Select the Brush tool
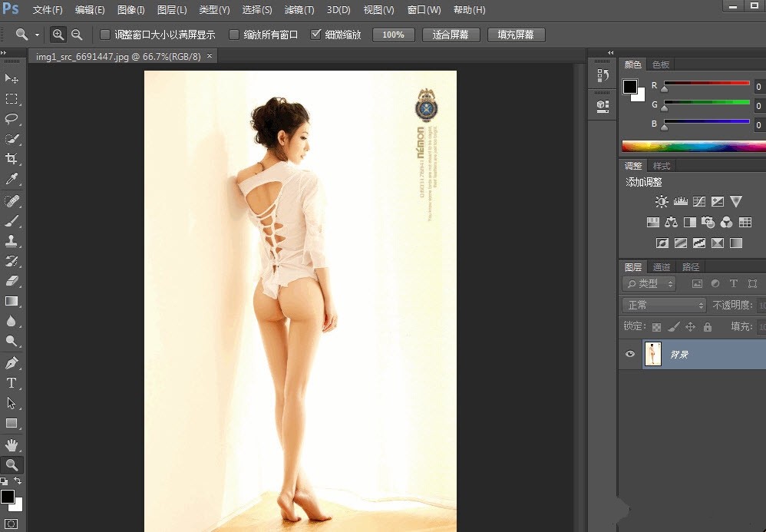 [x=12, y=221]
